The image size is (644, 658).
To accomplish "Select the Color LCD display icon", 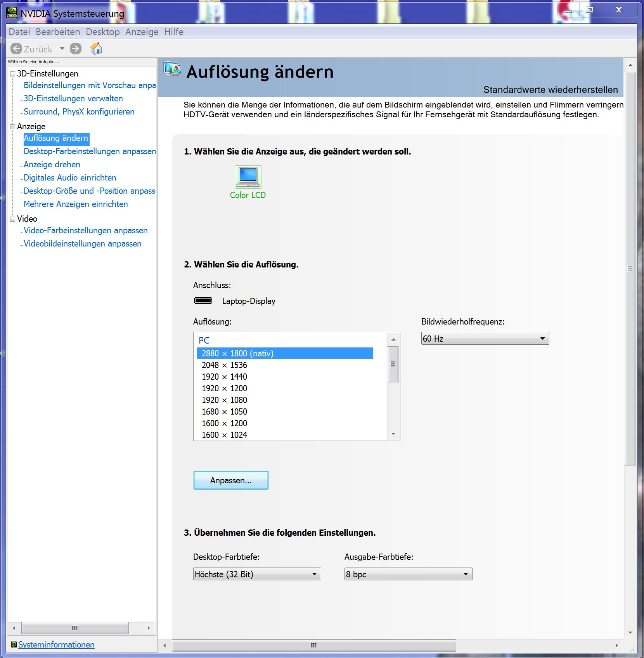I will coord(248,177).
